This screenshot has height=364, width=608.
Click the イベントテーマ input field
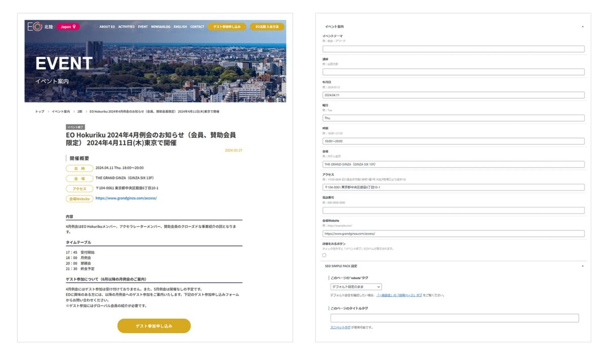(x=453, y=49)
